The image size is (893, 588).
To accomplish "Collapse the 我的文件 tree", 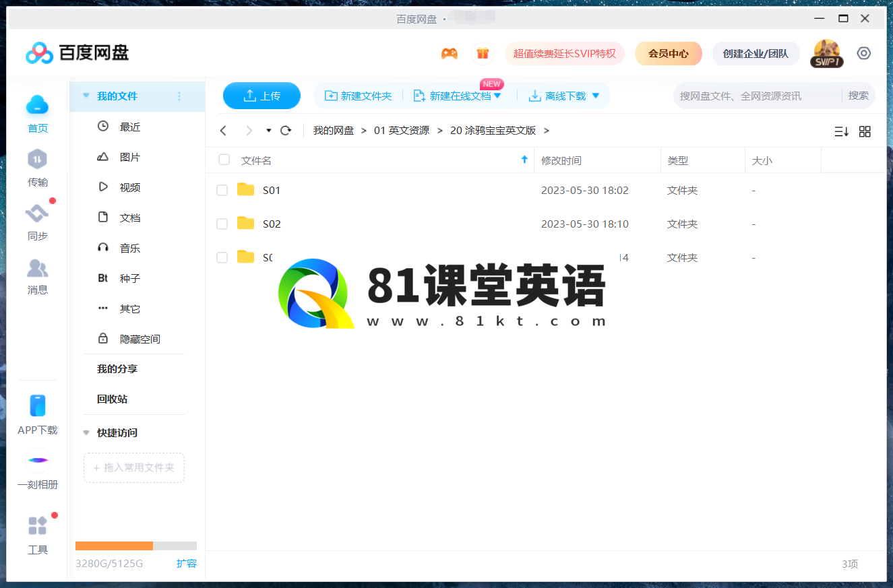I will click(86, 96).
